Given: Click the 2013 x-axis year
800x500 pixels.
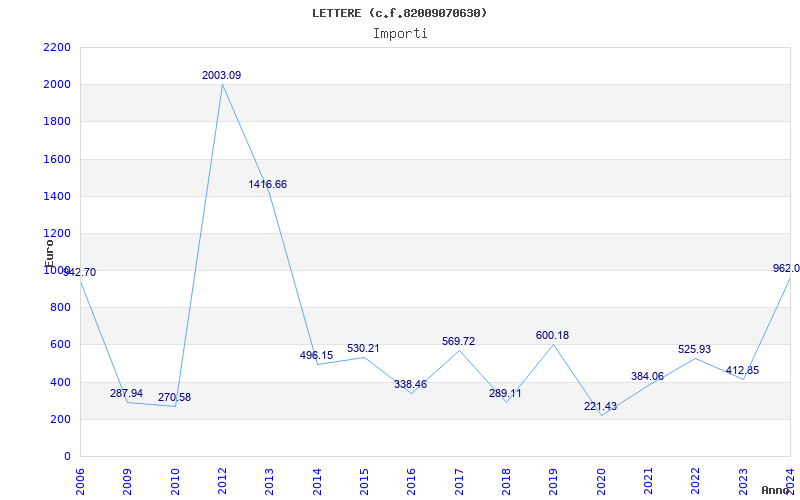Looking at the screenshot, I should coord(269,482).
